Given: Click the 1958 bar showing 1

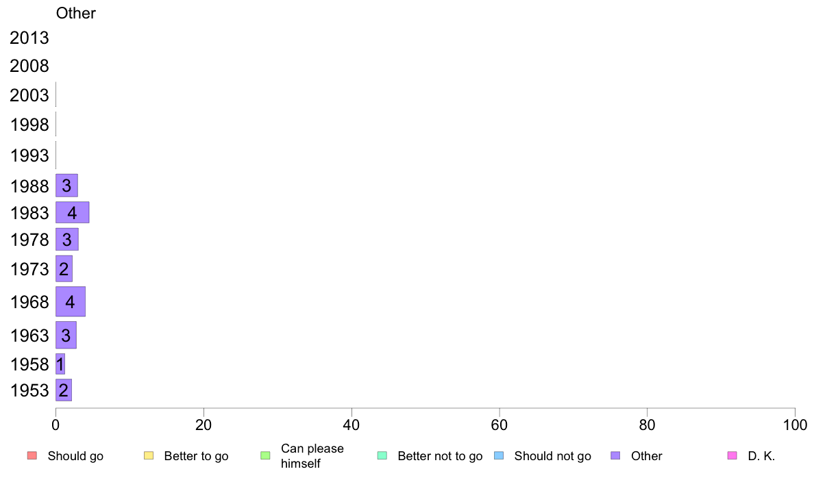Looking at the screenshot, I should [60, 364].
